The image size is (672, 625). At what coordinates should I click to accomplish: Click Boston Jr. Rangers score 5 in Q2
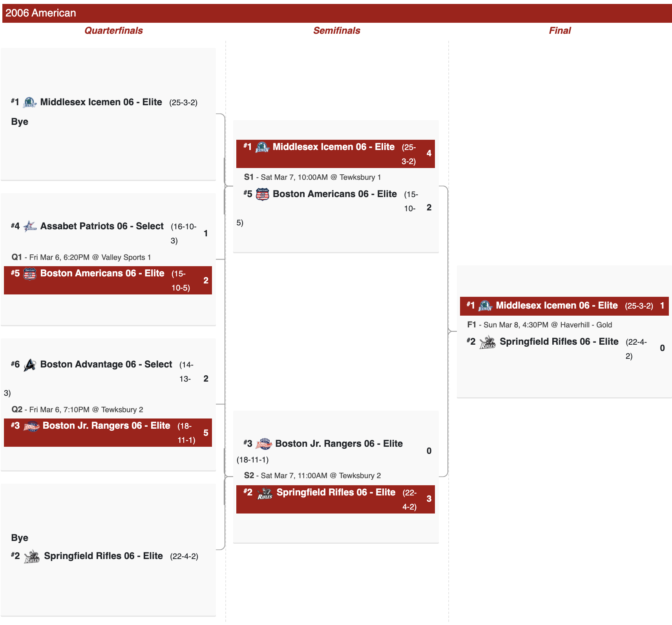coord(206,433)
